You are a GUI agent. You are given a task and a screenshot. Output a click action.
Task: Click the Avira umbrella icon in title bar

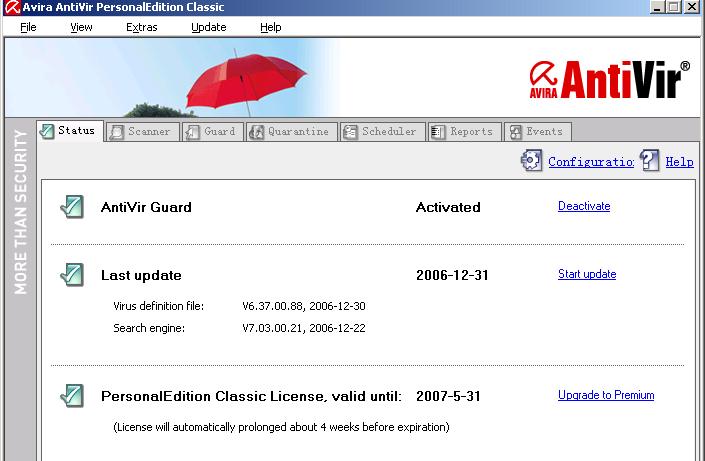(13, 7)
